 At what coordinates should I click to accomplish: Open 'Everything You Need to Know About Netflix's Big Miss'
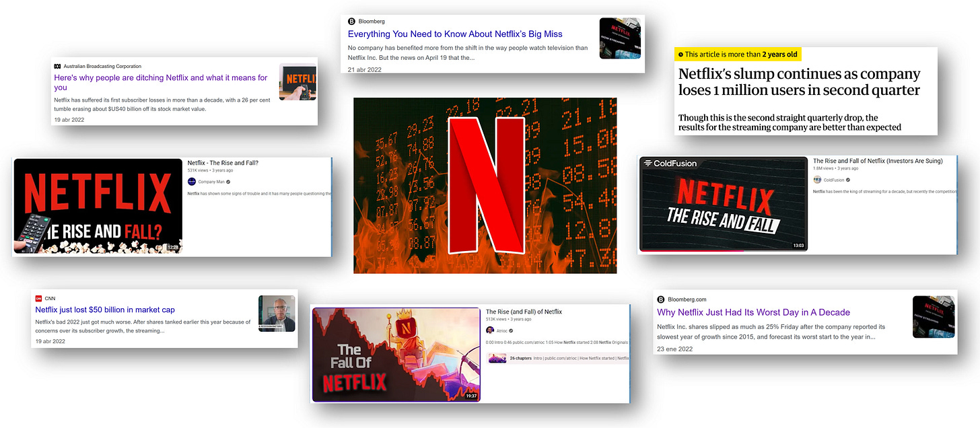[455, 34]
